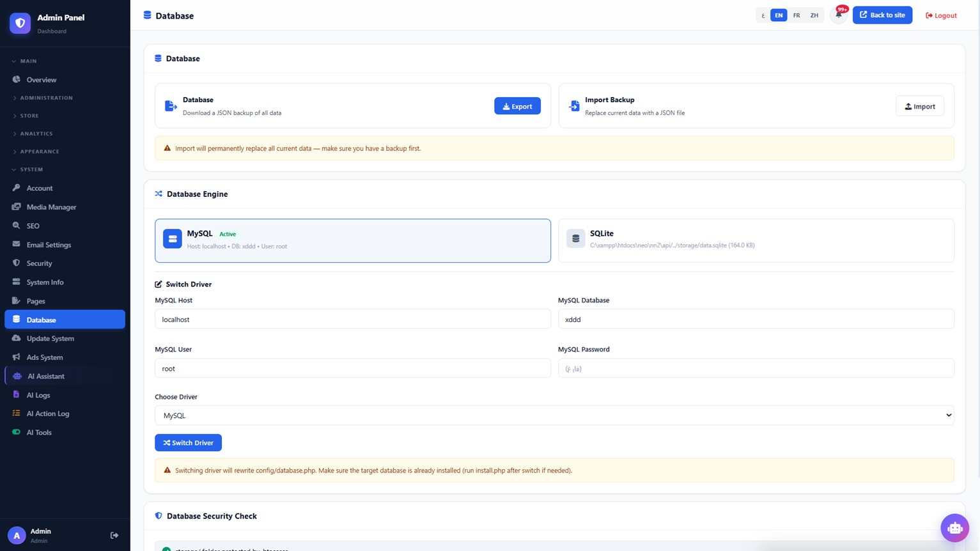Open the Choose Driver dropdown

[x=554, y=415]
